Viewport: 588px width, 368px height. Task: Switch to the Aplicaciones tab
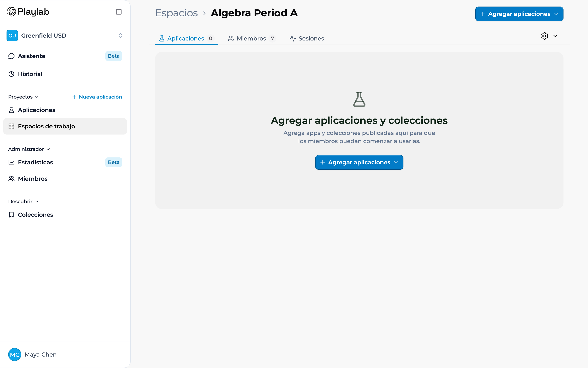tap(186, 38)
